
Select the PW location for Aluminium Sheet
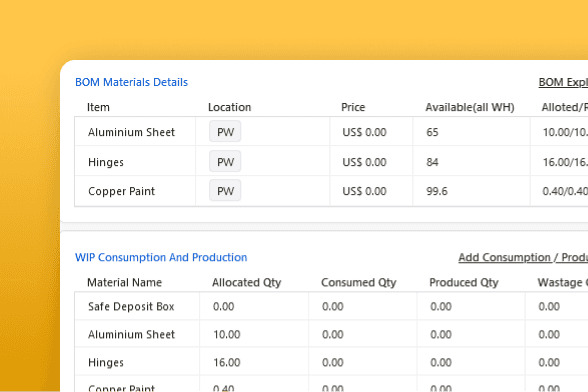(225, 132)
